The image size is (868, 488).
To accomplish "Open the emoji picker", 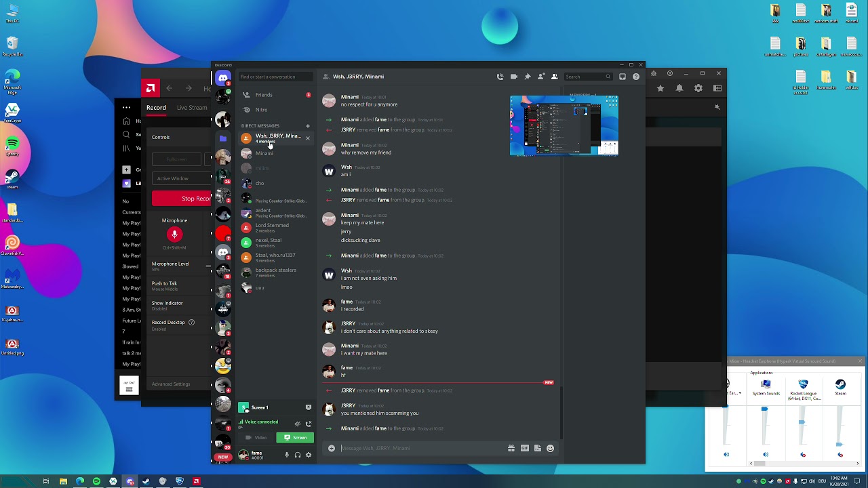I will (x=550, y=448).
